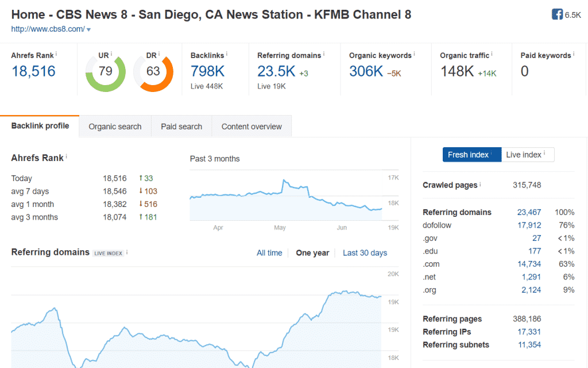Click the Facebook share count icon

pyautogui.click(x=557, y=14)
